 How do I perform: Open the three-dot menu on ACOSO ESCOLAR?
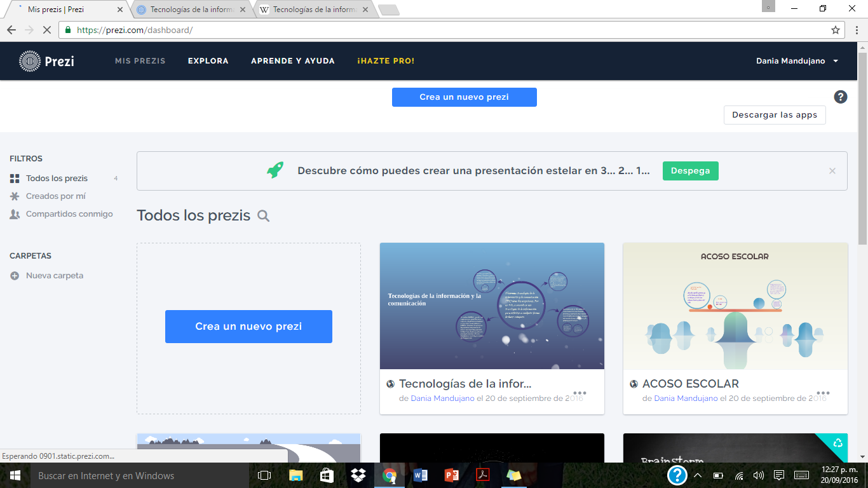823,393
